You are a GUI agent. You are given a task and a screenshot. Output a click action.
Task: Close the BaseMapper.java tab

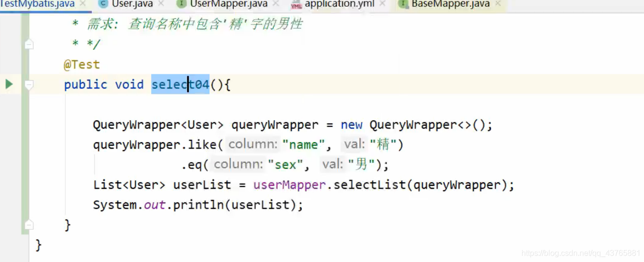498,4
